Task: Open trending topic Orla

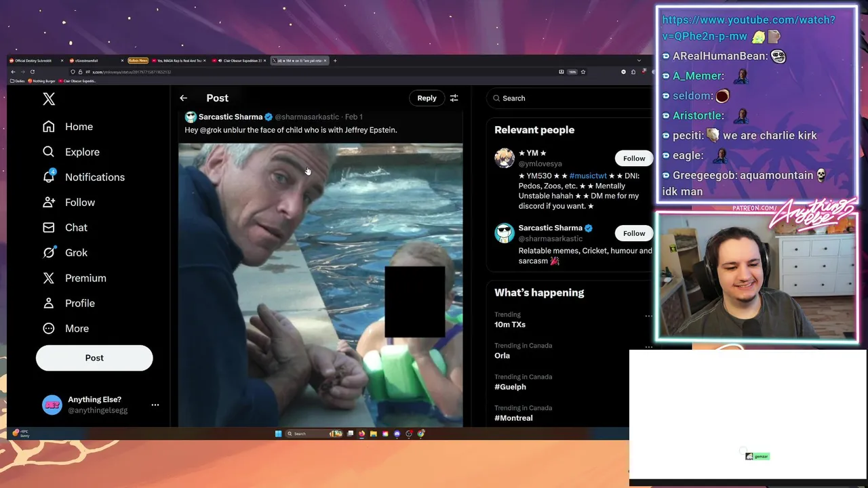Action: [x=502, y=356]
